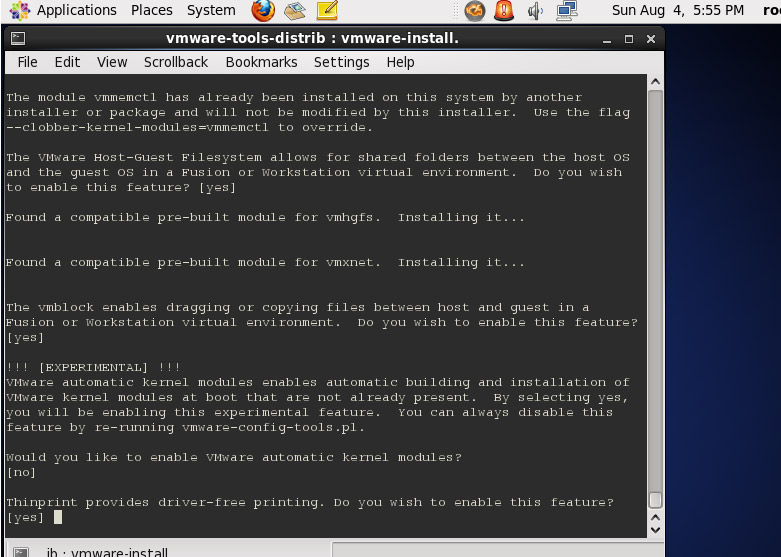Click 'vmhgfs' module name text
The image size is (781, 557).
pyautogui.click(x=350, y=218)
